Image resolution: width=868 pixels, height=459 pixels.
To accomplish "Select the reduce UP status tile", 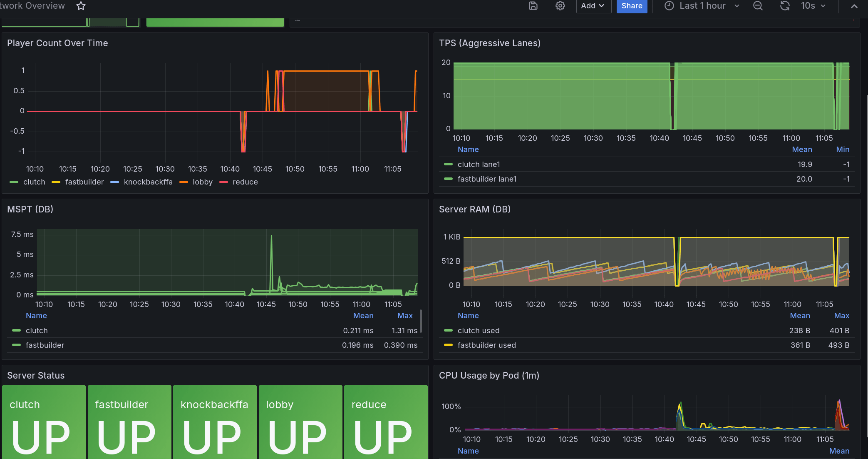I will (386, 422).
